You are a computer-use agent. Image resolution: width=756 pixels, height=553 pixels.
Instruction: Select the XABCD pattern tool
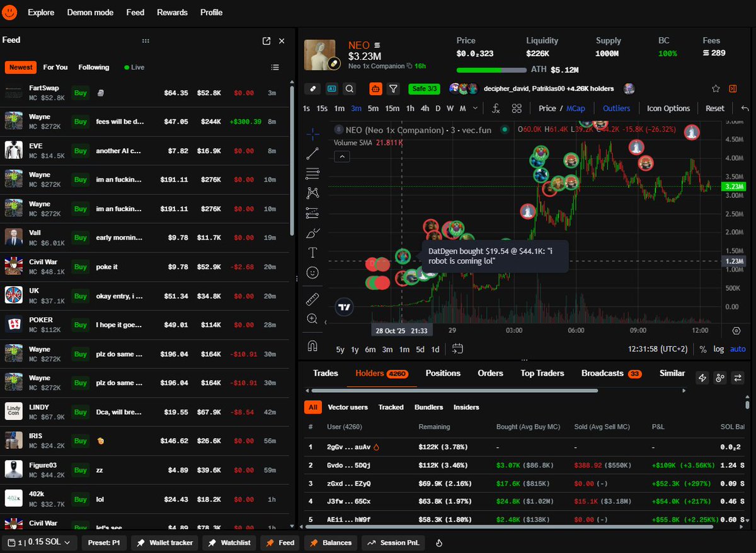point(312,193)
